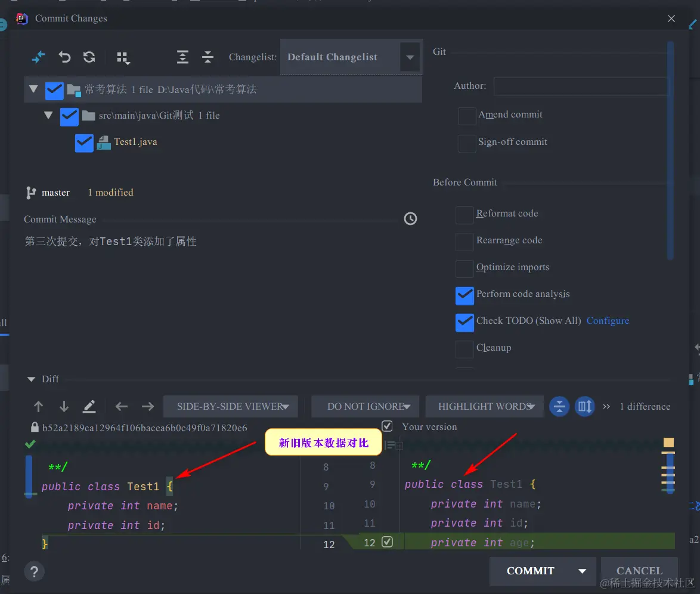700x594 pixels.
Task: Click the Author input field
Action: point(581,86)
